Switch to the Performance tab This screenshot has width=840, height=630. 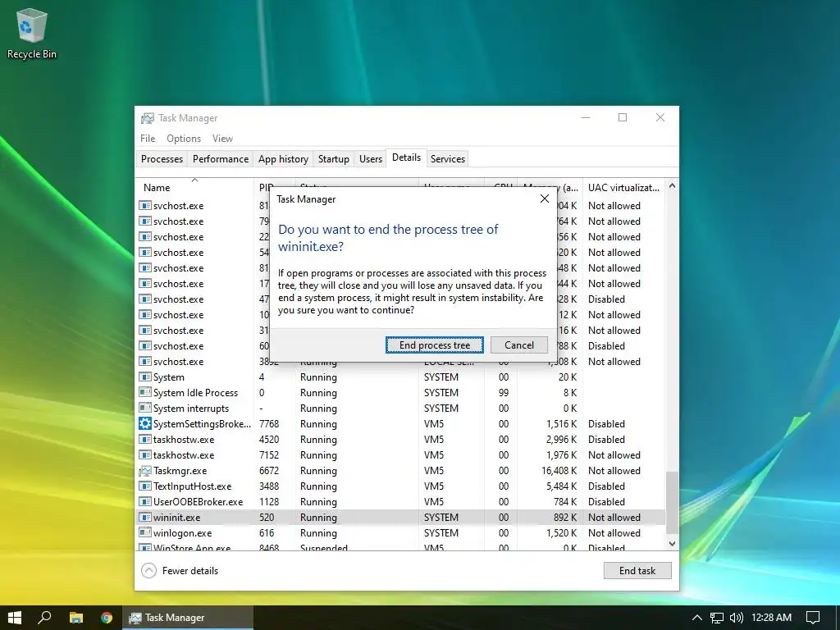tap(221, 159)
